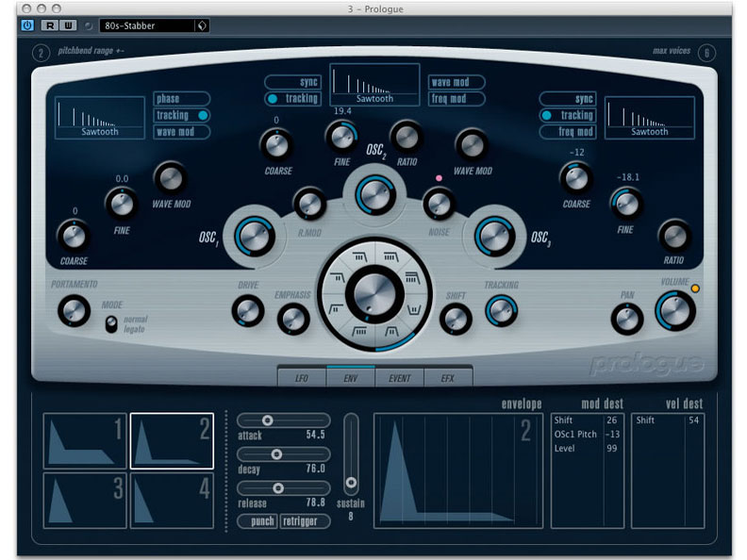The width and height of the screenshot is (747, 560).
Task: Select the lower-right notch filter icon
Action: point(414,310)
